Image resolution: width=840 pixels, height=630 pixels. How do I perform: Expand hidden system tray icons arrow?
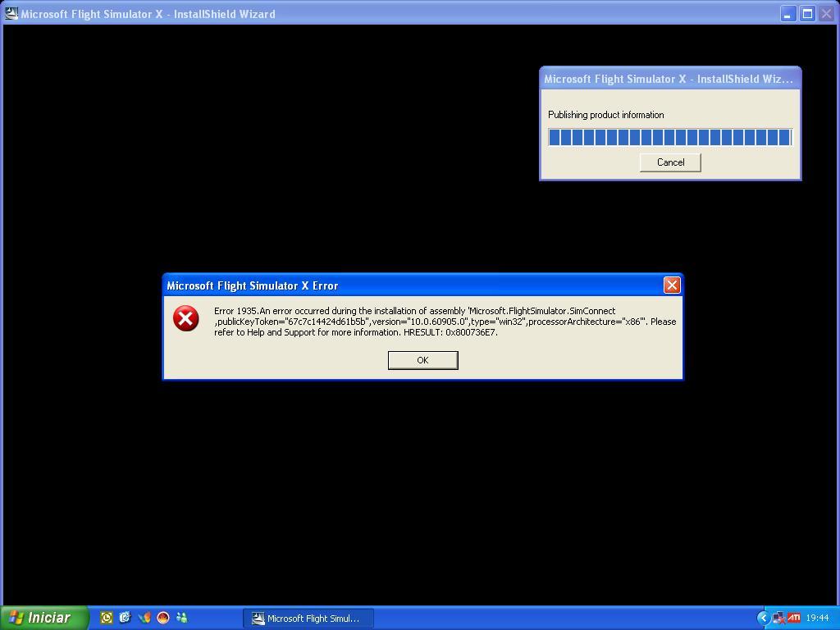pyautogui.click(x=764, y=618)
